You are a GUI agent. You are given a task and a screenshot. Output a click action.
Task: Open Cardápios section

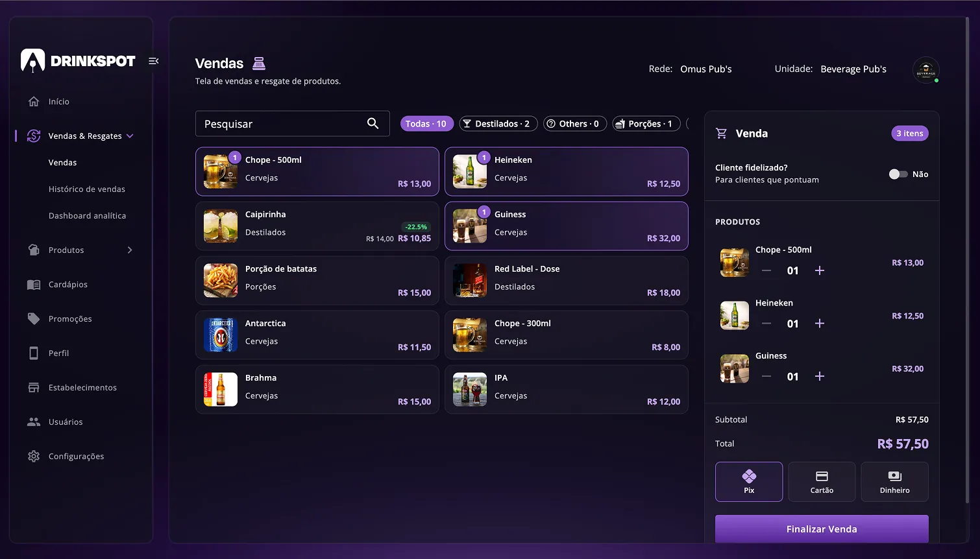pyautogui.click(x=68, y=285)
